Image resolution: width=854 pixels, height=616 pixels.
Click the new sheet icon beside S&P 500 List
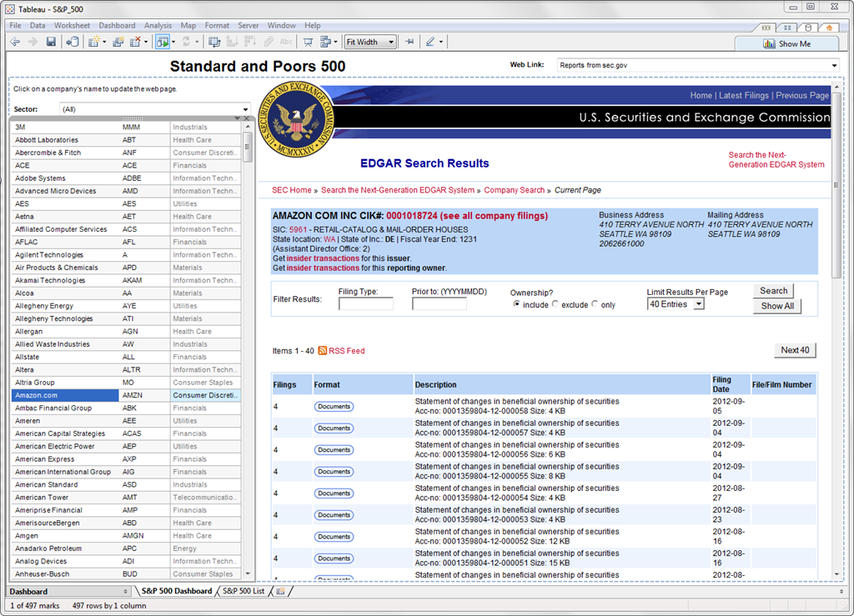(x=280, y=591)
